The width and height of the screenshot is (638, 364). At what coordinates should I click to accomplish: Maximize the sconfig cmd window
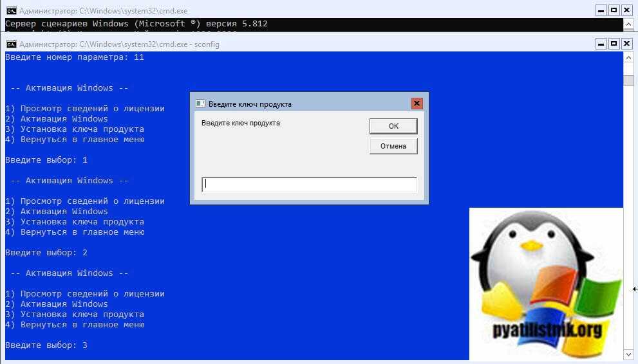pyautogui.click(x=614, y=44)
